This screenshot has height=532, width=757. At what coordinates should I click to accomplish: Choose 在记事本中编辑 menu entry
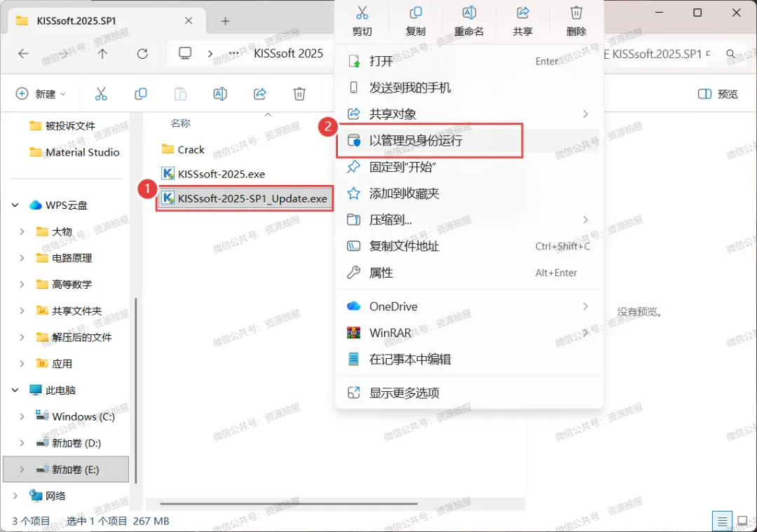point(469,359)
